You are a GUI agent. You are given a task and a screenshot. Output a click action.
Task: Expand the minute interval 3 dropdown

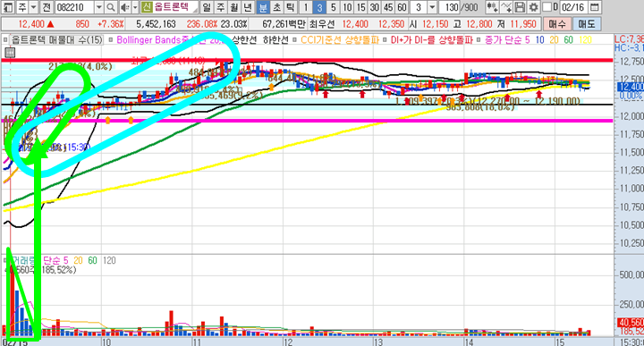point(432,7)
